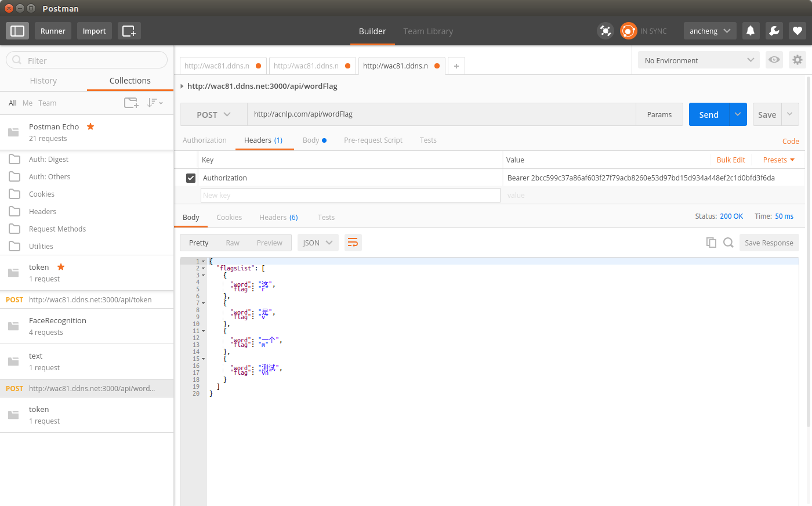Image resolution: width=812 pixels, height=506 pixels.
Task: Search within the response body
Action: coord(728,243)
